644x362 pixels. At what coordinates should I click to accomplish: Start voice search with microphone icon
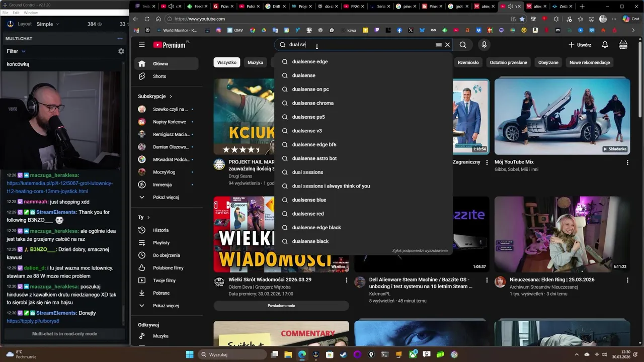tap(484, 45)
